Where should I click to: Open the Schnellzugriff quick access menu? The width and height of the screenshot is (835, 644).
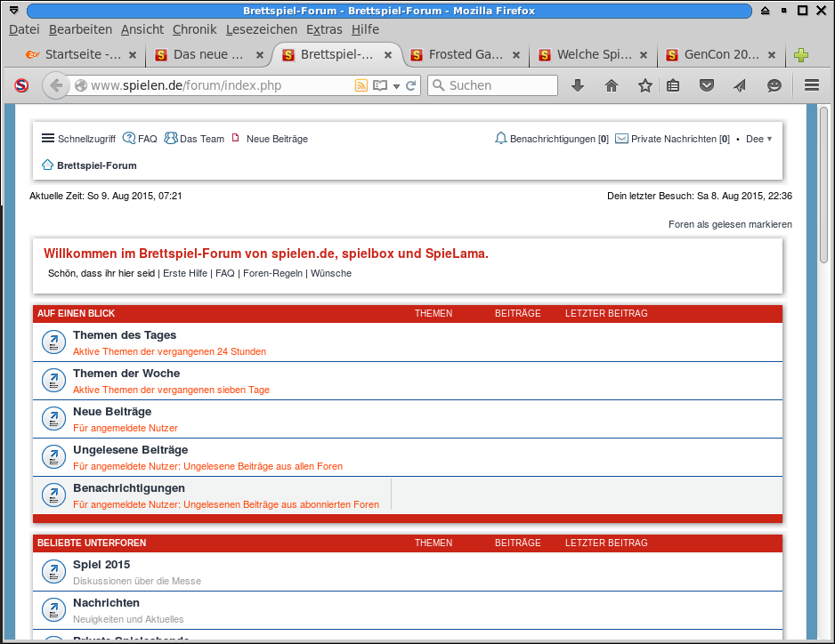click(x=79, y=139)
